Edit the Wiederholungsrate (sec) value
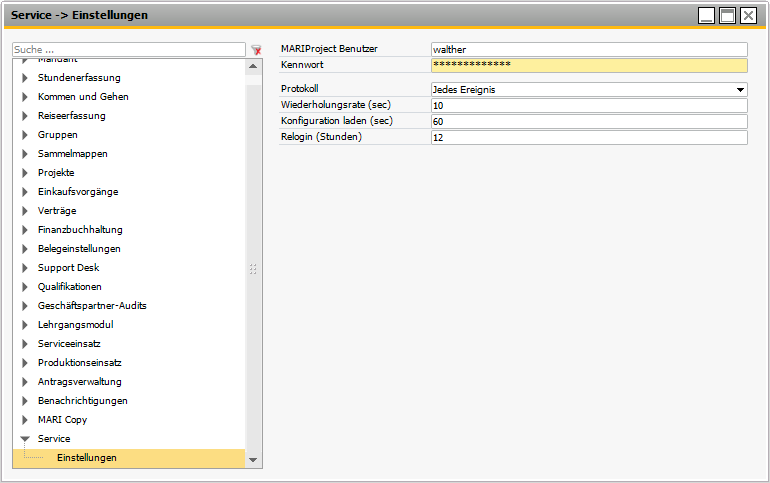Viewport: 770px width, 483px height. click(x=588, y=105)
